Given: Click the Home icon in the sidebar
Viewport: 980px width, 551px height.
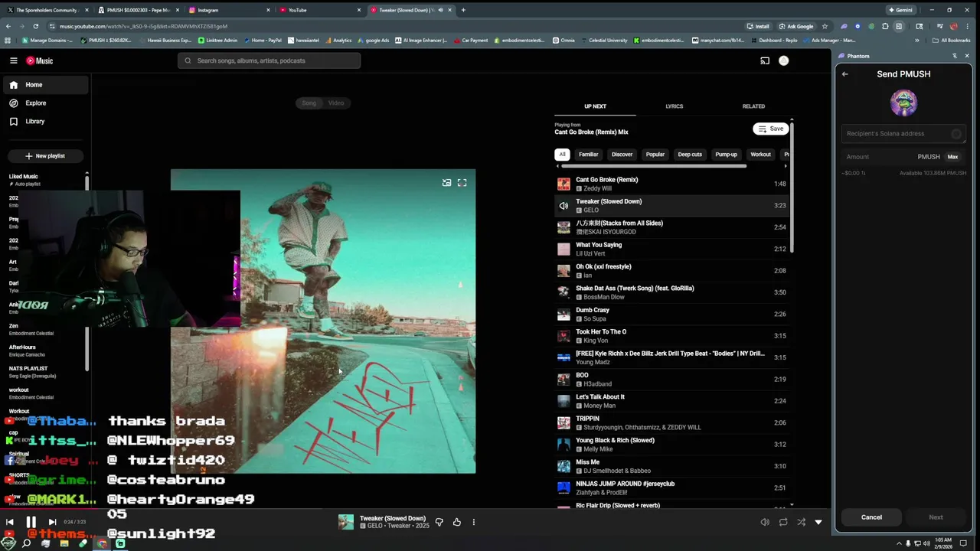Looking at the screenshot, I should (13, 85).
